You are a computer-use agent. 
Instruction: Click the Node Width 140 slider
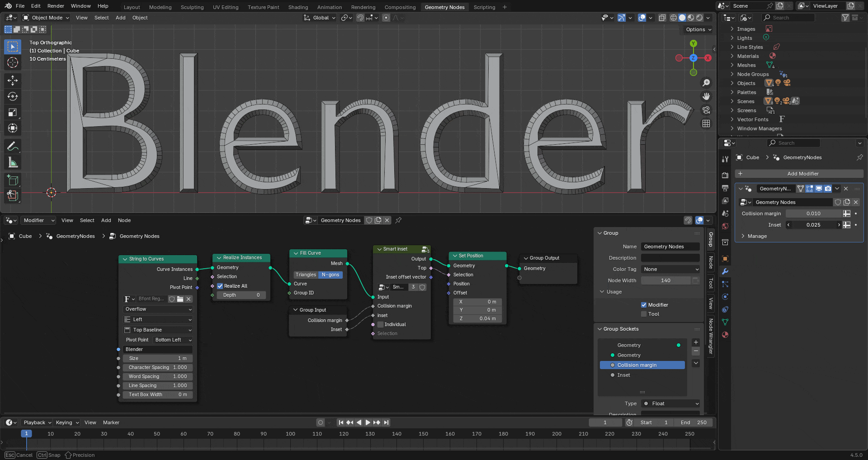[665, 280]
